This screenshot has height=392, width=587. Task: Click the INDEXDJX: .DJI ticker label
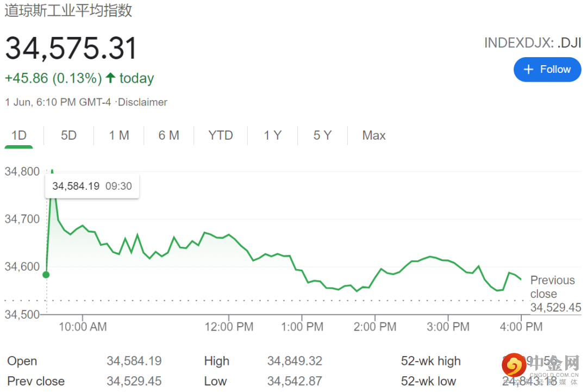(533, 43)
